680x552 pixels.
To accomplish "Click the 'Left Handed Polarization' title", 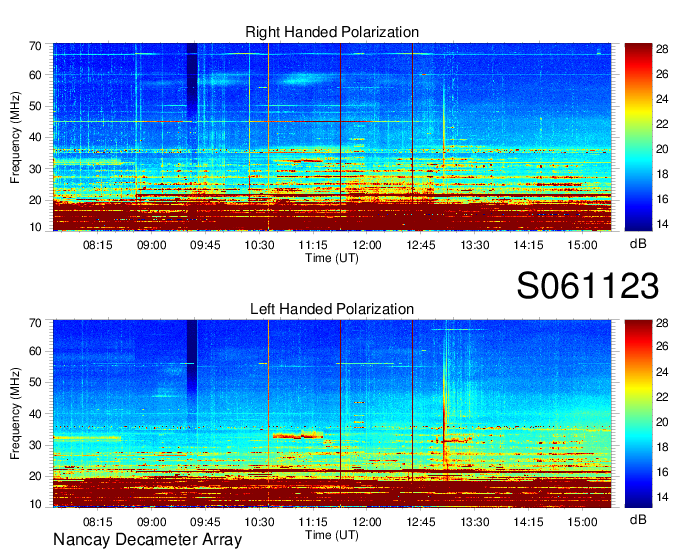I will pyautogui.click(x=332, y=309).
